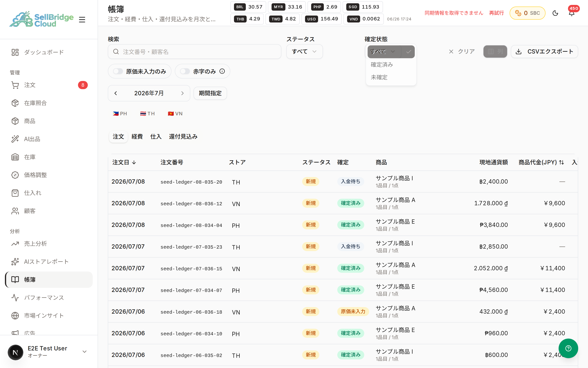Click the ストア column header

(237, 162)
